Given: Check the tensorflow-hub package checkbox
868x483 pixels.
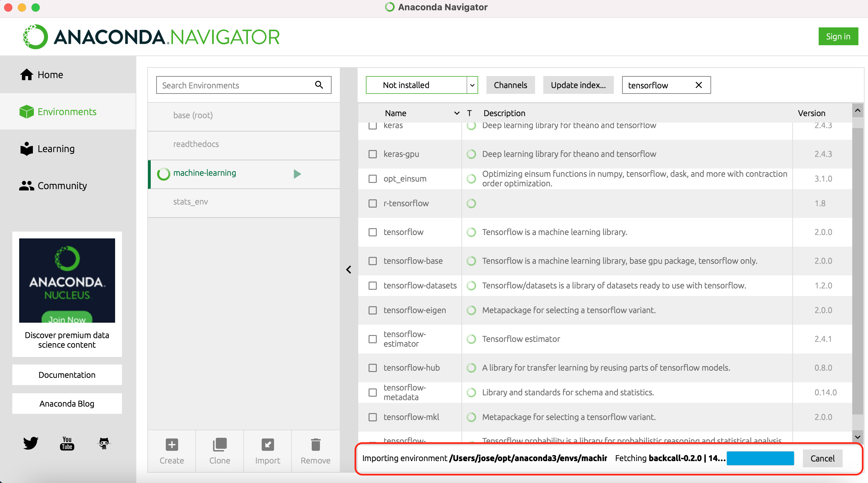Looking at the screenshot, I should click(373, 368).
